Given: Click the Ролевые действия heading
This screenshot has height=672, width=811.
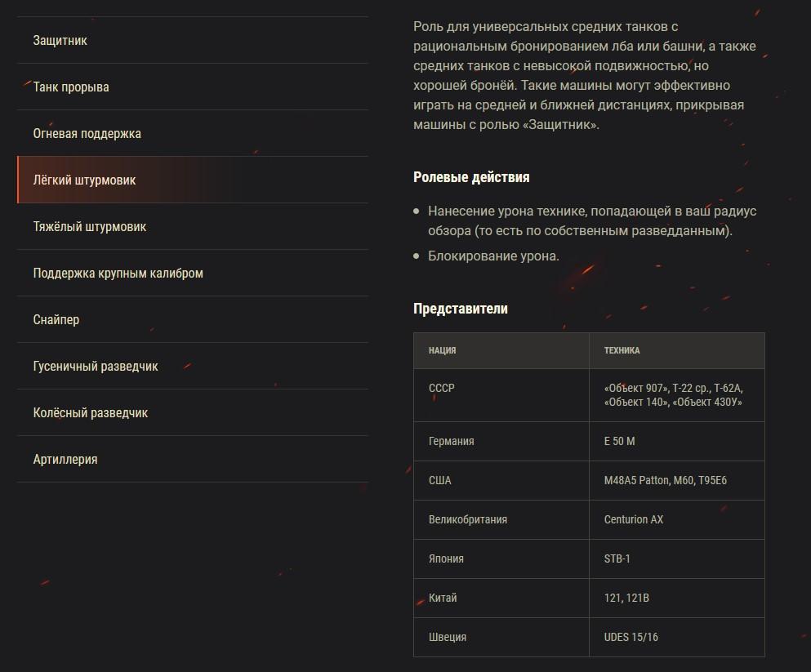Looking at the screenshot, I should tap(471, 177).
